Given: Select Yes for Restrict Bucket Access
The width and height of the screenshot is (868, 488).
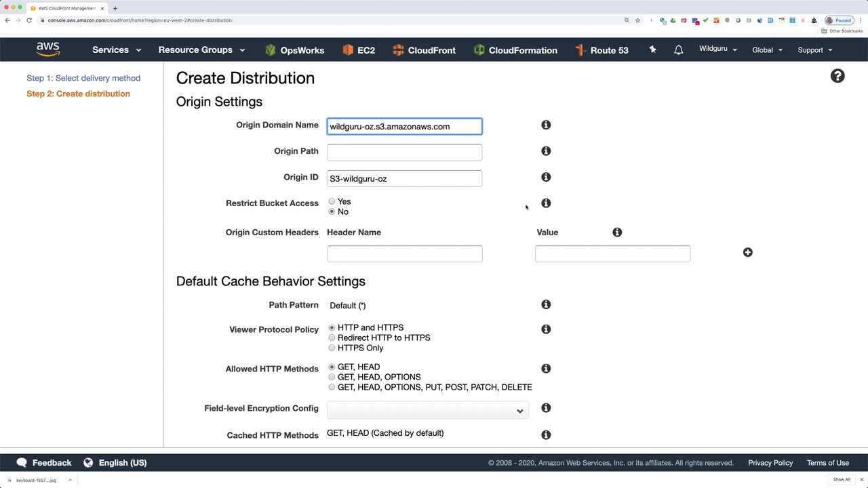Looking at the screenshot, I should click(x=332, y=201).
